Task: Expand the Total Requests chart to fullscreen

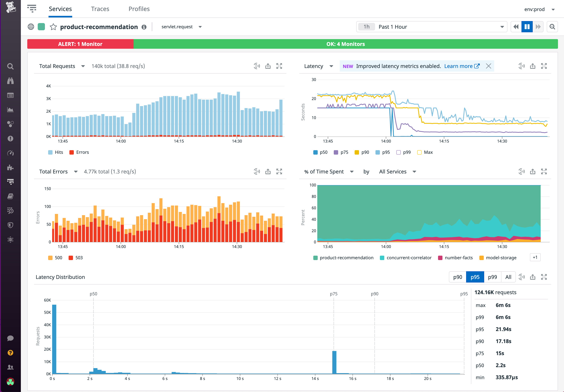Action: 279,66
